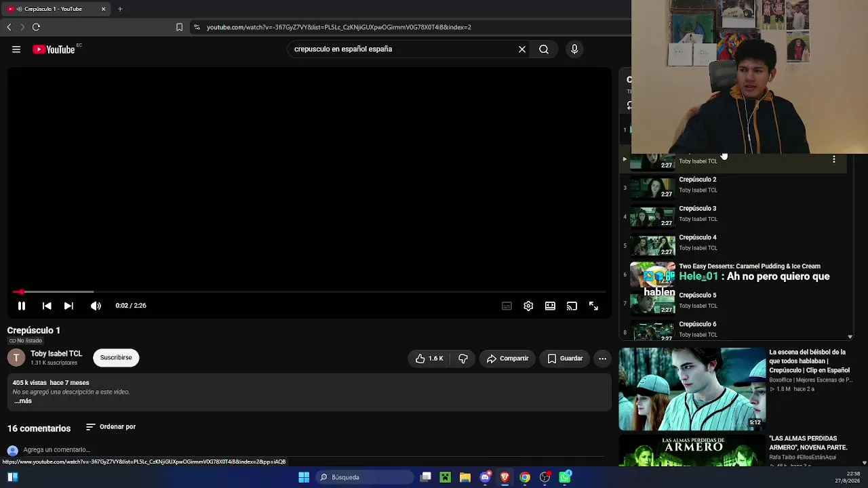Save the video with Guardar
Viewport: 868px width, 488px height.
tap(565, 359)
